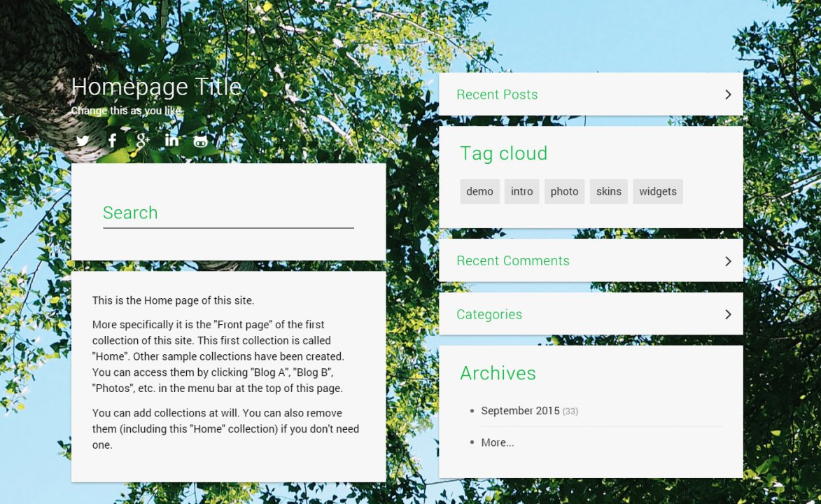This screenshot has height=504, width=821.
Task: Open the September 2015 archive link
Action: 521,411
